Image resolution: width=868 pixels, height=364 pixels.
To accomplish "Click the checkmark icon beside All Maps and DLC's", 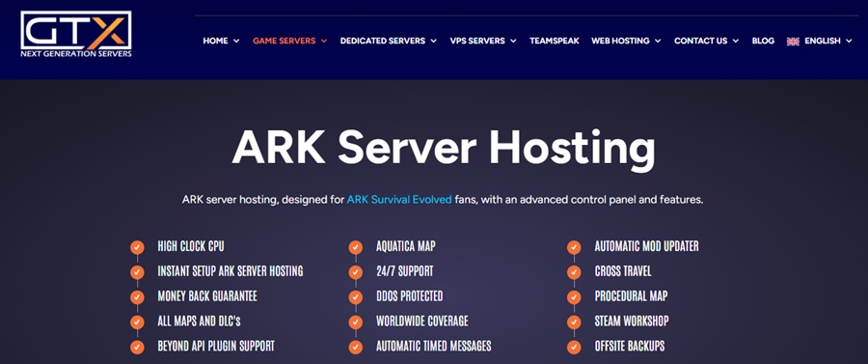I will [137, 322].
